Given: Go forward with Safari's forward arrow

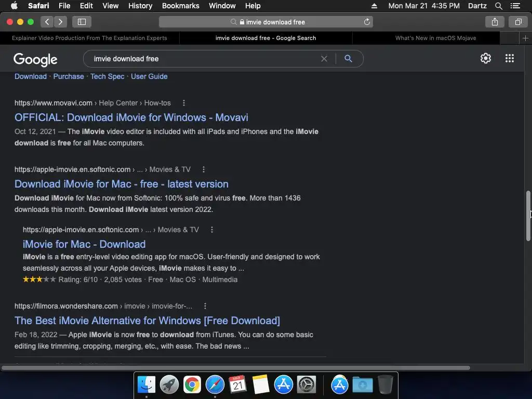Looking at the screenshot, I should click(60, 22).
